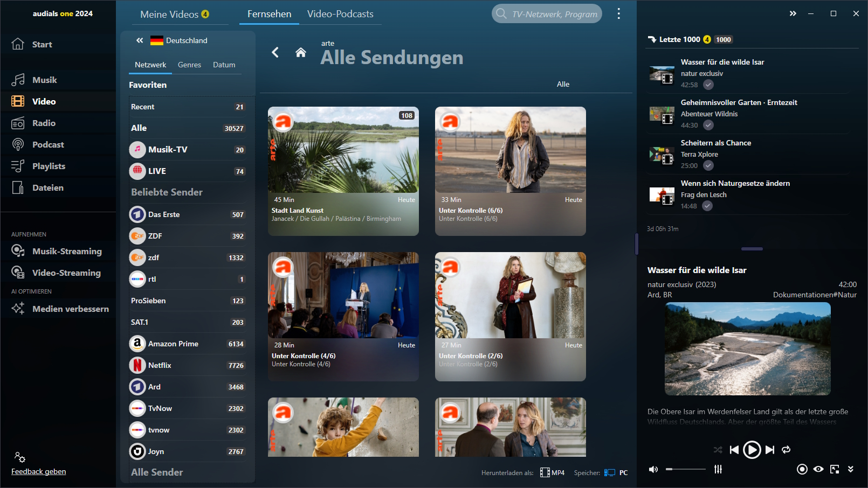Open the equalizer sliders icon
Screen dimensions: 868x488
coord(718,469)
